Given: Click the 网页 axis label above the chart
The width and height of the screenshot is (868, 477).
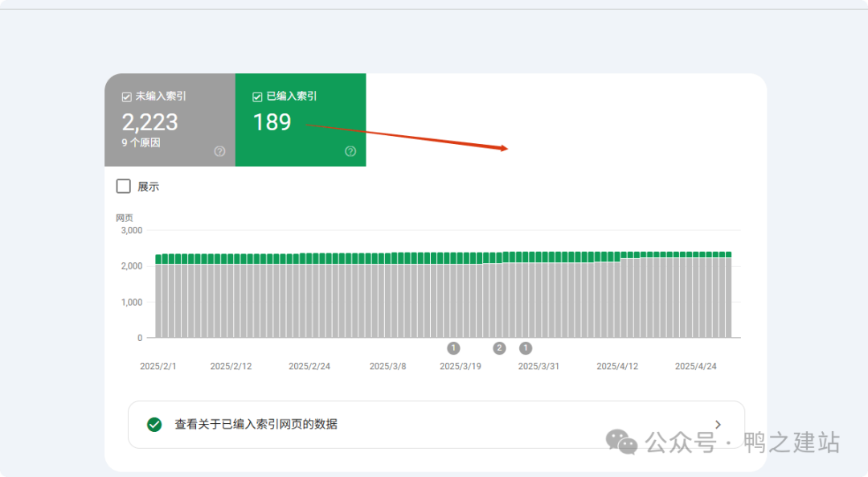Looking at the screenshot, I should point(126,217).
